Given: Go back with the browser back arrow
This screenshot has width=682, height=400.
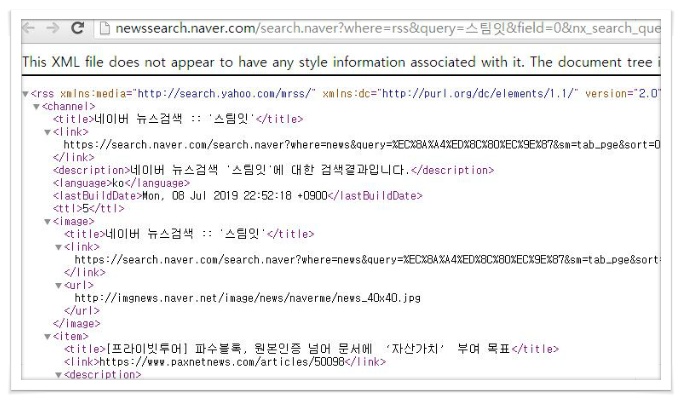Looking at the screenshot, I should tap(28, 29).
